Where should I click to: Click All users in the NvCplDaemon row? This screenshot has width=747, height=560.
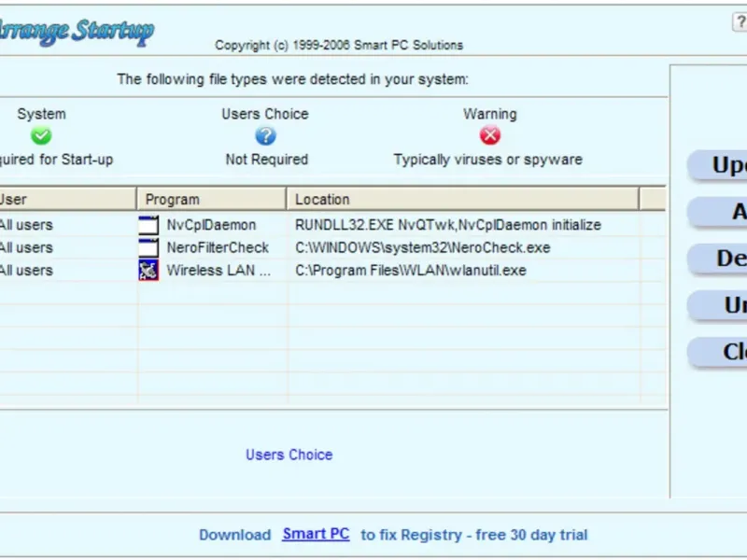point(26,225)
